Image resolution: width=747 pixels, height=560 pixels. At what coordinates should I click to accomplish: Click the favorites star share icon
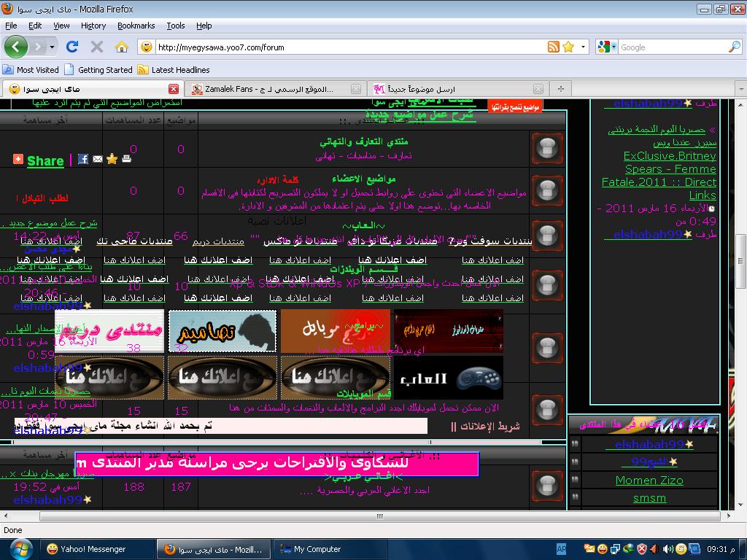point(112,159)
